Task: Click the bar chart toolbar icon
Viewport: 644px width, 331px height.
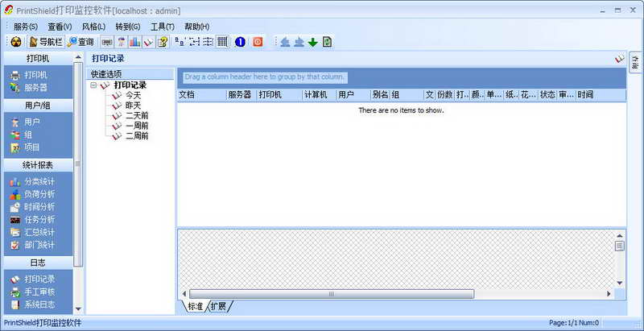Action: [134, 42]
